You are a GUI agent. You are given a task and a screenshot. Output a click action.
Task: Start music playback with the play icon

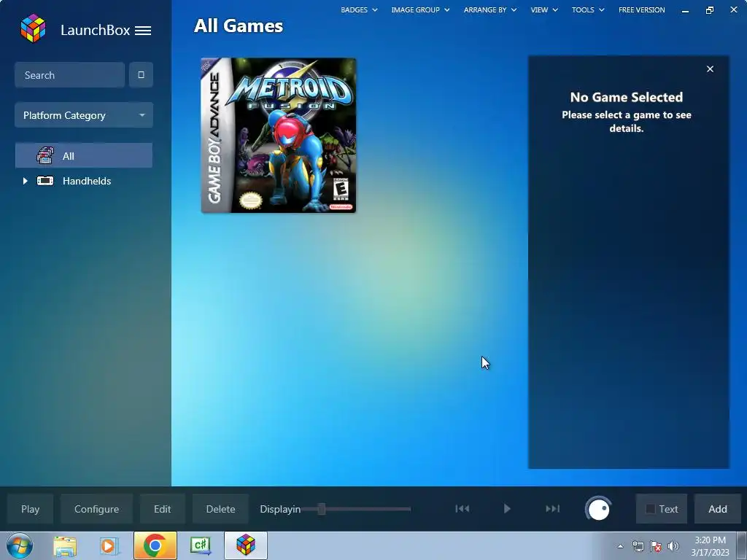[x=507, y=508]
